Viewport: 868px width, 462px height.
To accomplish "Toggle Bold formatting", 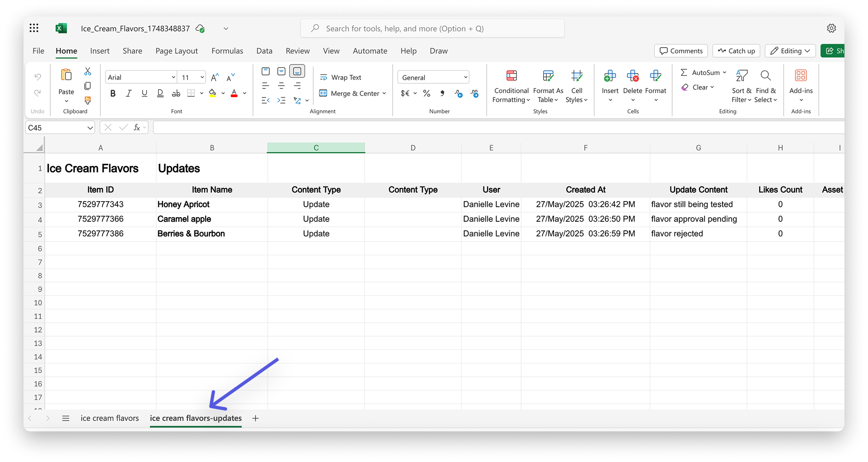I will pyautogui.click(x=113, y=93).
